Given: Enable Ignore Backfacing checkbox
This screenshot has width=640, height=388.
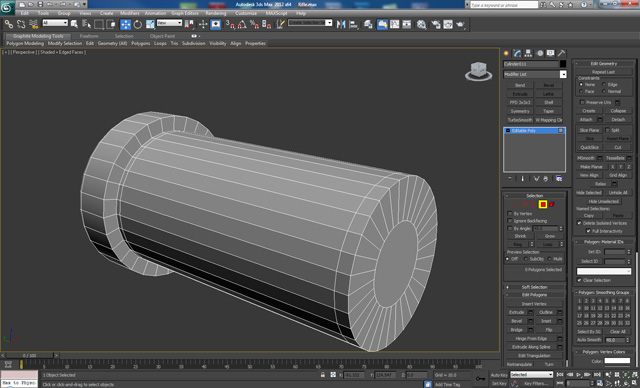Looking at the screenshot, I should click(x=509, y=221).
